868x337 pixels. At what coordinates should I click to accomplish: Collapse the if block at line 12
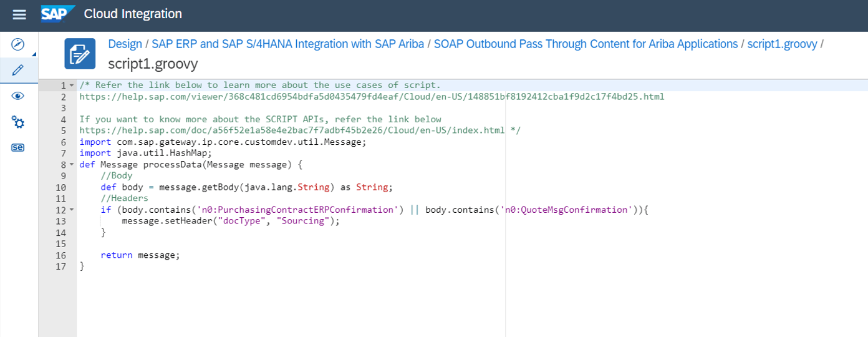click(72, 210)
